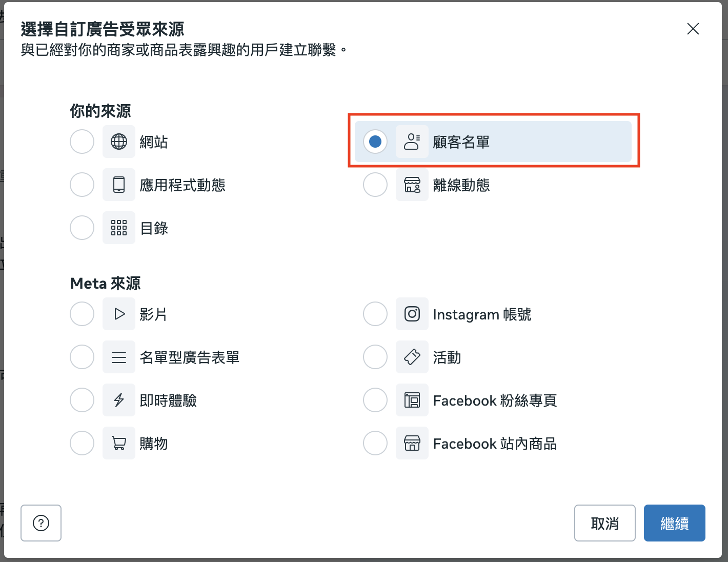Click the form lines icon for 名單型廣告表單

[x=118, y=357]
